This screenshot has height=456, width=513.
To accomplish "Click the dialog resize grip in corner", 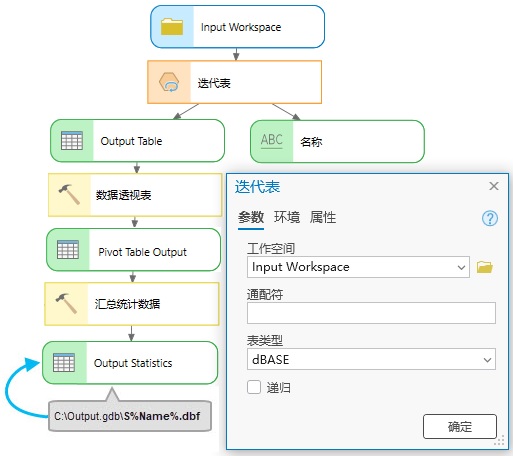I will [x=500, y=441].
